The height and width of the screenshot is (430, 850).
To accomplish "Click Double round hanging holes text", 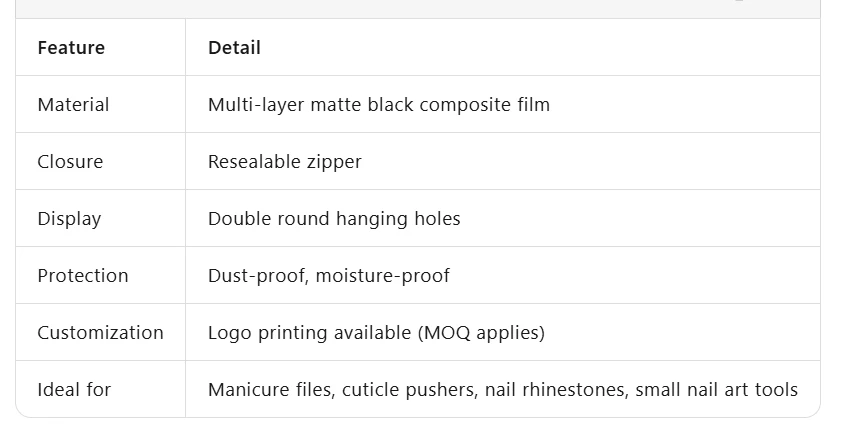I will pos(334,219).
